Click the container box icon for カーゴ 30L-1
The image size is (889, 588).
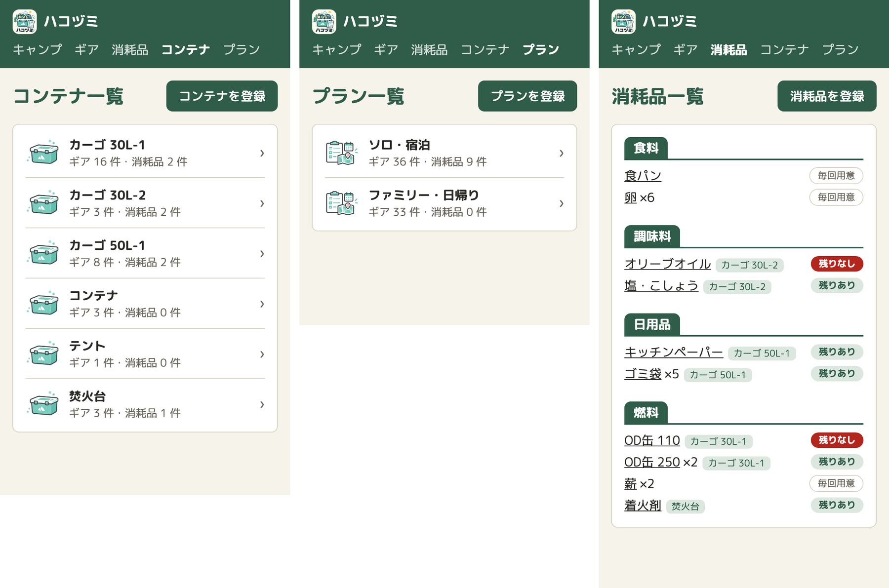[x=43, y=153]
